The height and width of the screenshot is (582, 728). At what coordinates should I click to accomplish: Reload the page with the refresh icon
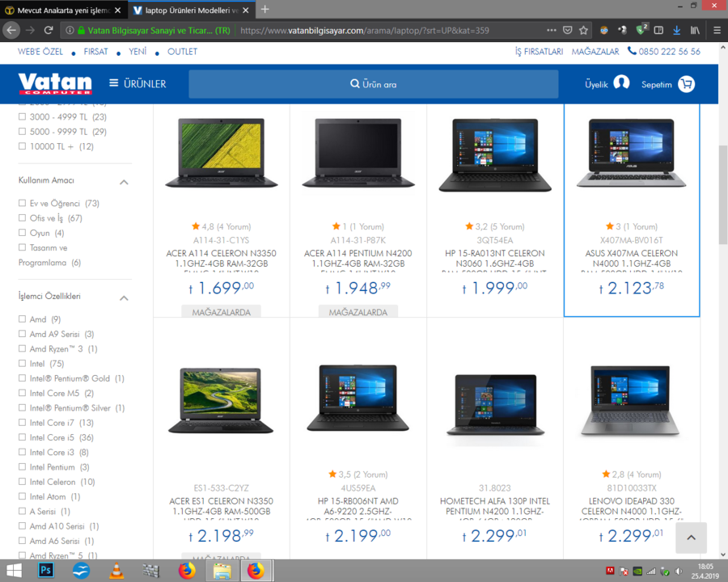click(x=49, y=30)
